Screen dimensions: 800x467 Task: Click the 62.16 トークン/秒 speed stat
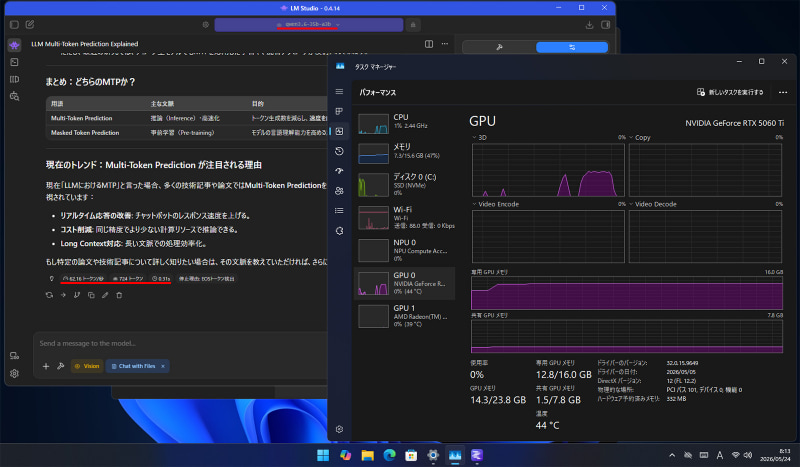click(x=84, y=279)
